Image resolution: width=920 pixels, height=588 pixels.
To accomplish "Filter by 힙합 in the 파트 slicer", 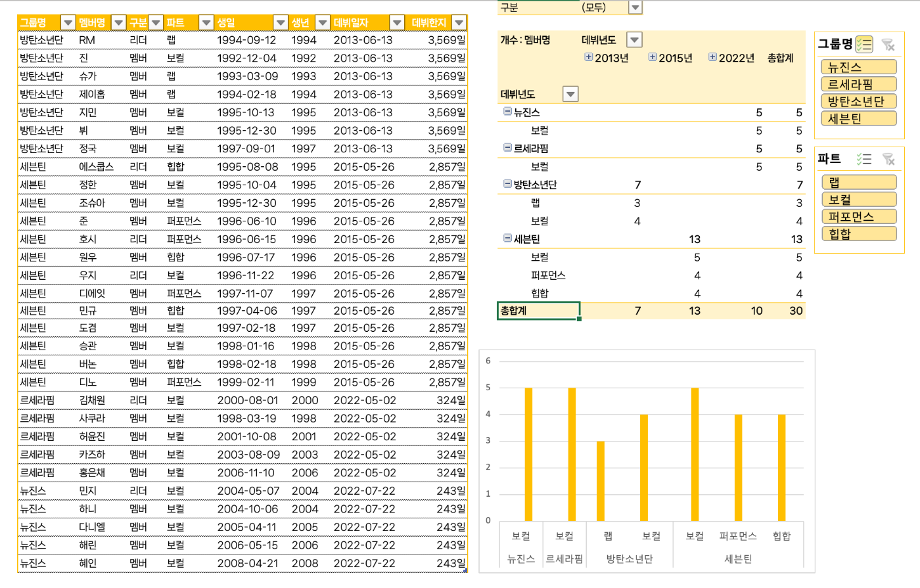I will (x=859, y=233).
